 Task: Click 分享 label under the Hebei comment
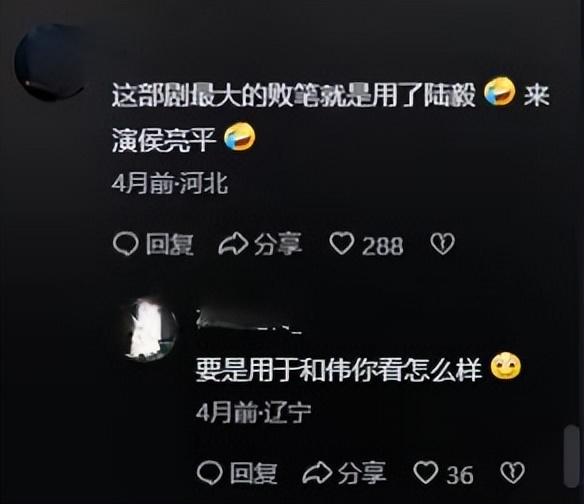(x=278, y=245)
